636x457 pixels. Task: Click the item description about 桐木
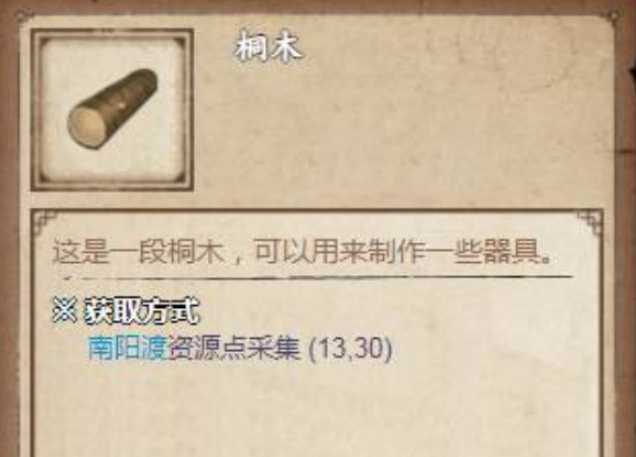point(303,252)
